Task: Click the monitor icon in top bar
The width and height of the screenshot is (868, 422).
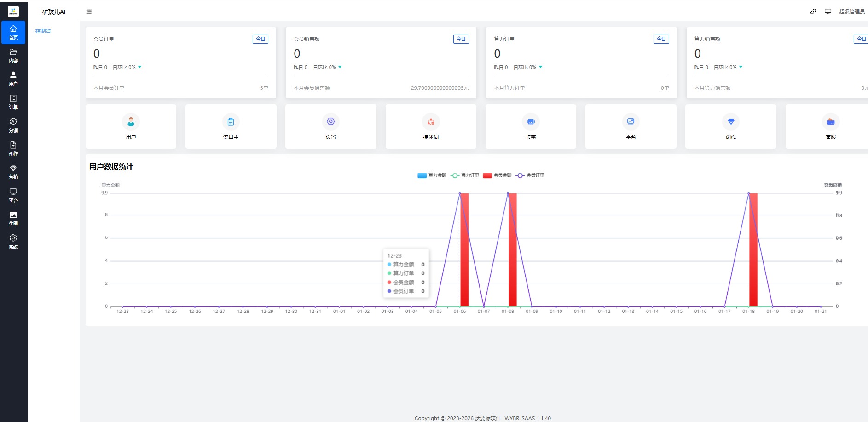Action: 827,12
